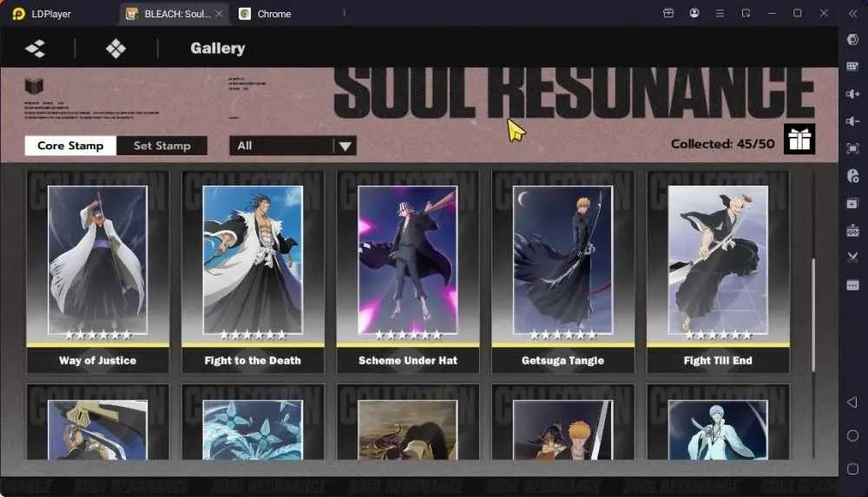Screen dimensions: 868x497
Task: Lower volume with the volume down icon
Action: [x=852, y=121]
